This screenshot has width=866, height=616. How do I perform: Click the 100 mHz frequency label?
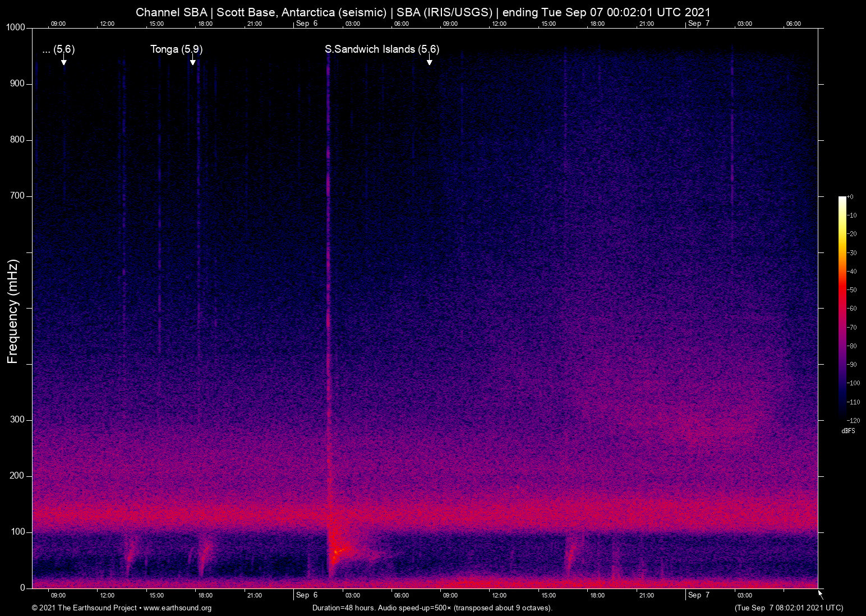[19, 531]
